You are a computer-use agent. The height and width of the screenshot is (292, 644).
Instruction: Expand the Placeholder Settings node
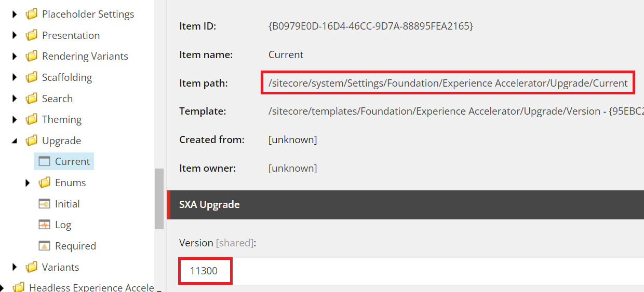(15, 14)
